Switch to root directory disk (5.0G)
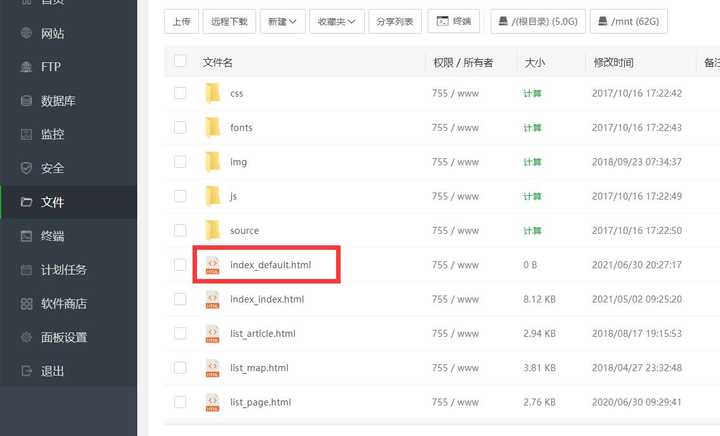720x436 pixels. coord(538,22)
